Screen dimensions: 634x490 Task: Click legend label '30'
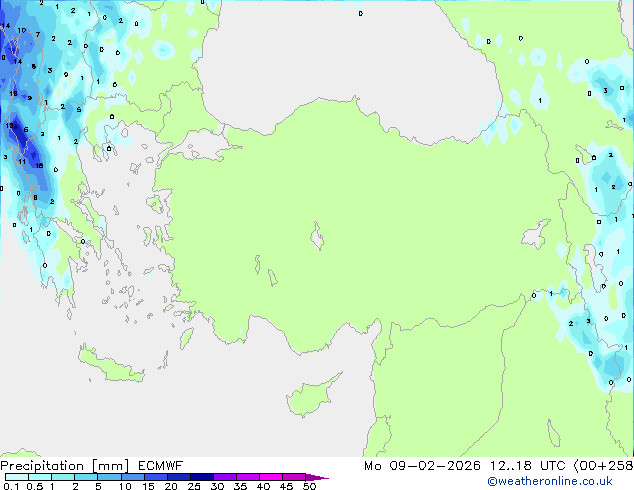click(x=217, y=486)
